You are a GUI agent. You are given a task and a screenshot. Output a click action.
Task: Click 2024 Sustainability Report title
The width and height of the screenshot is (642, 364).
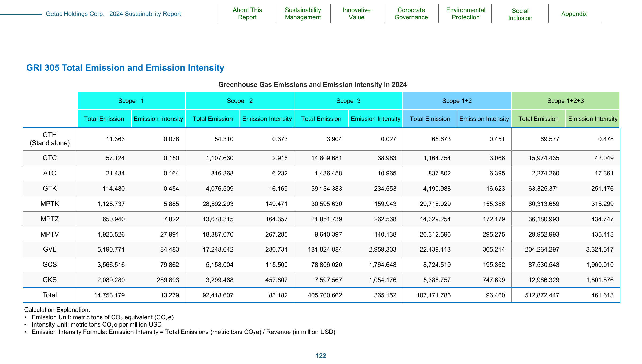[145, 14]
